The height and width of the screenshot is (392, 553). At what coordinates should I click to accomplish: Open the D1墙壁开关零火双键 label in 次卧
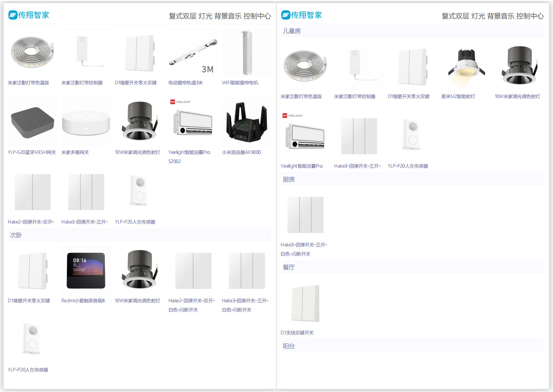coord(28,301)
